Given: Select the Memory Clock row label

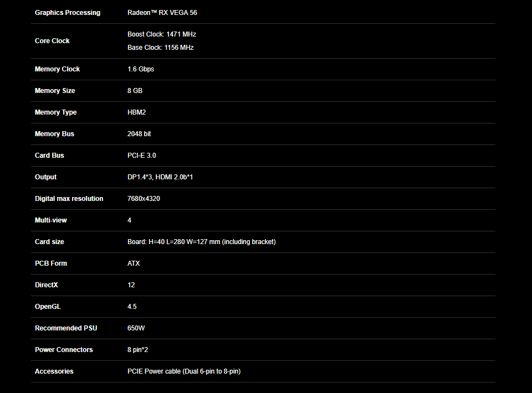Looking at the screenshot, I should pyautogui.click(x=57, y=69).
